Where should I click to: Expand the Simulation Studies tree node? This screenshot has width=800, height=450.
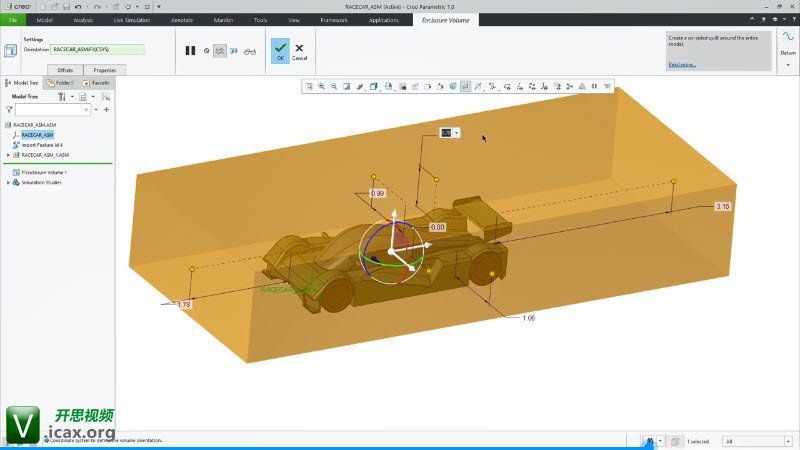tap(8, 182)
